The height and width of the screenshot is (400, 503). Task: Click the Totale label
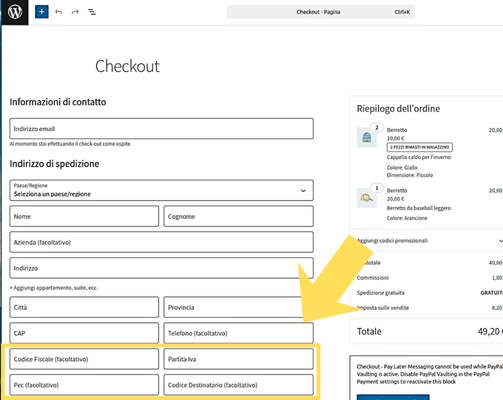click(369, 331)
